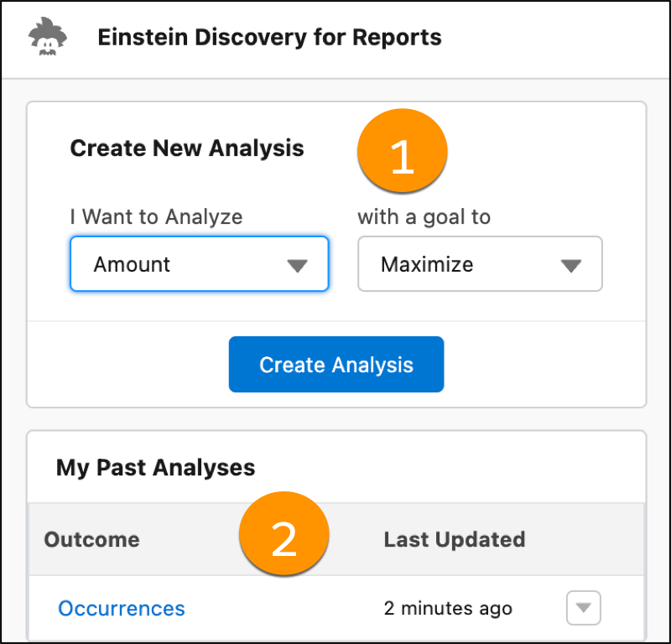671x644 pixels.
Task: Click the orange number 2 callout badge
Action: click(x=284, y=538)
